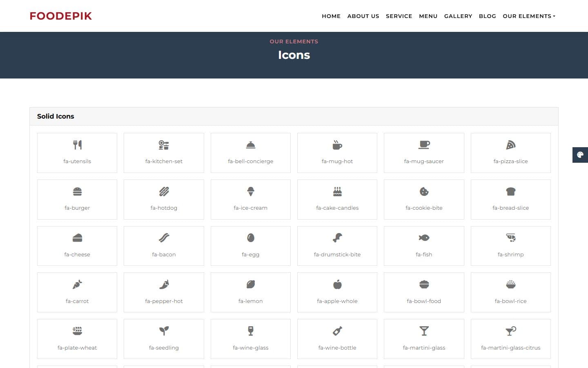Viewport: 588px width, 368px height.
Task: Select the fa-drumstick-bite icon
Action: point(337,238)
